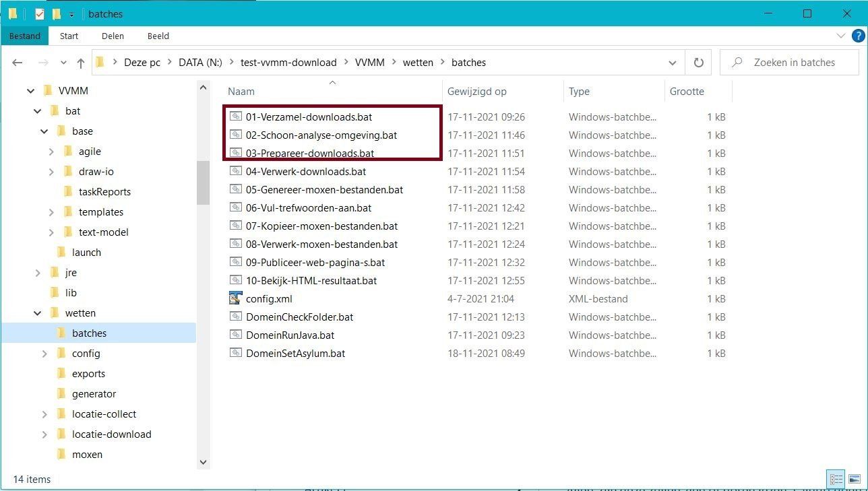868x491 pixels.
Task: Open the address bar history dropdown
Action: [672, 63]
